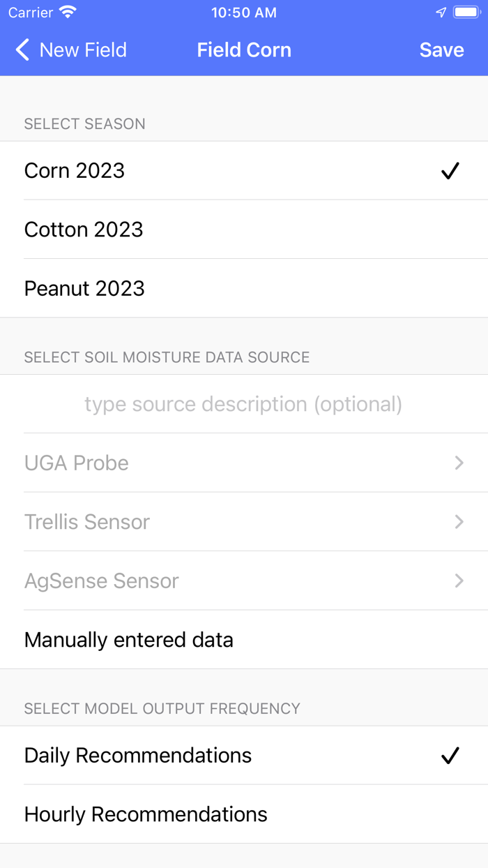The image size is (488, 868).
Task: Tap the chevron next to UGA Probe
Action: 458,463
